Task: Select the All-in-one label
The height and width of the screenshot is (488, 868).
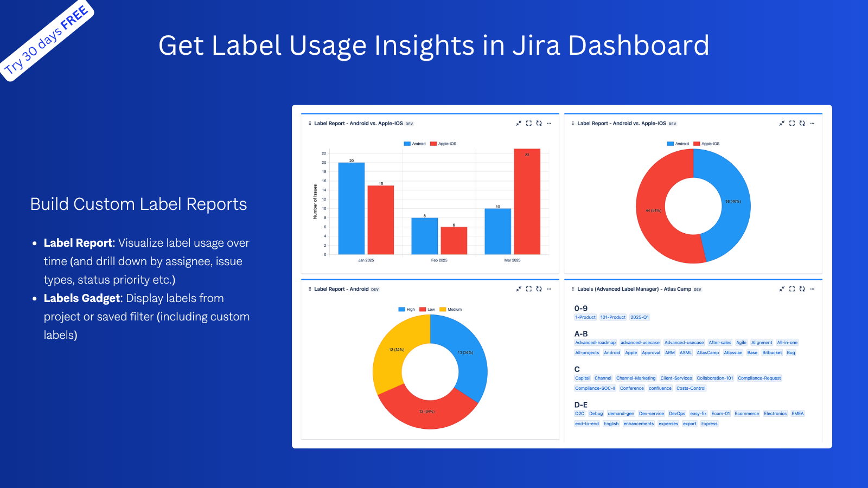Action: 787,343
